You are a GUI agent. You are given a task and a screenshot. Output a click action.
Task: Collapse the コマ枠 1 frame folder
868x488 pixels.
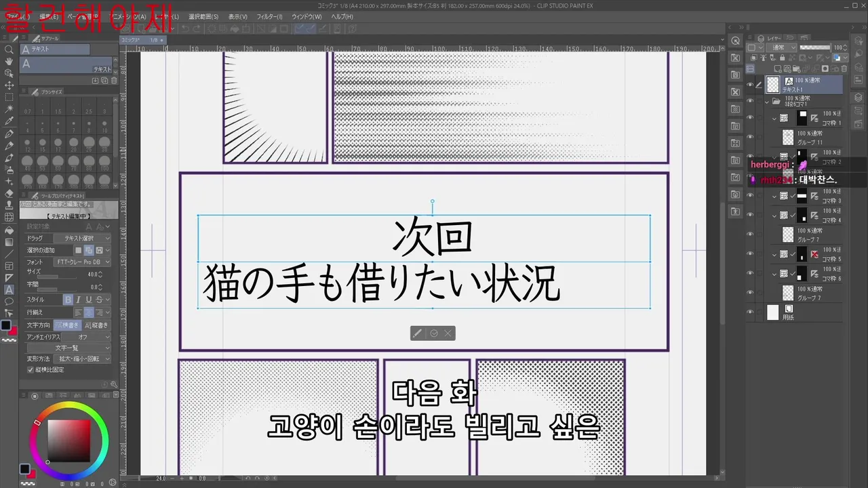[774, 118]
